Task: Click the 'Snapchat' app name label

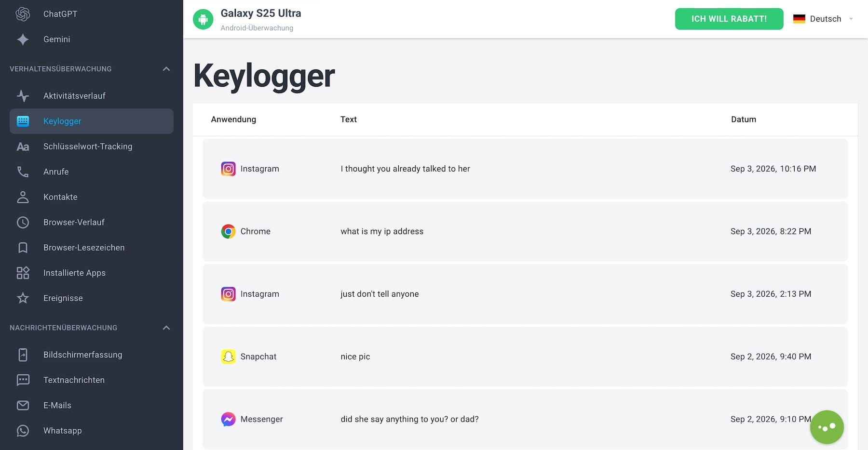Action: pos(258,357)
